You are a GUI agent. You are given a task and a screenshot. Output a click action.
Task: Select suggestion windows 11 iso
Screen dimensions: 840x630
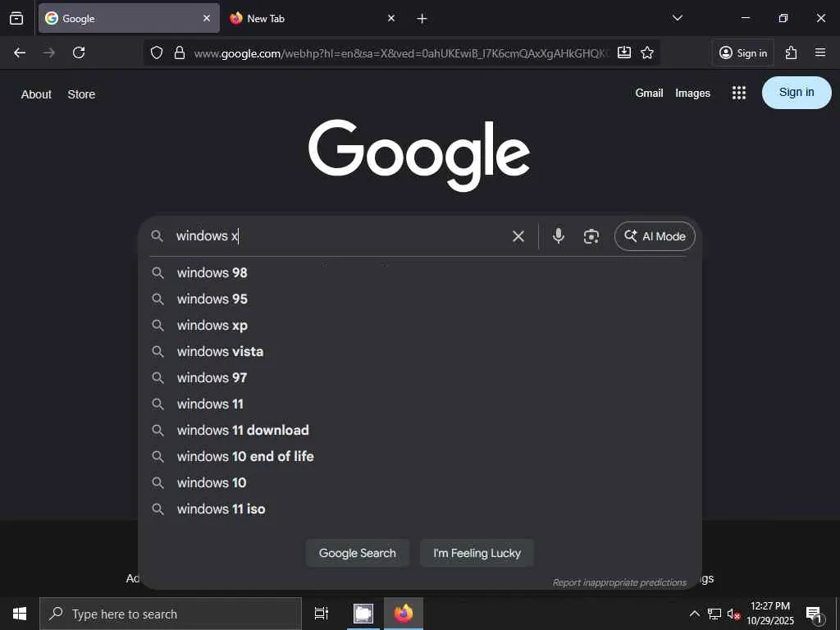(419, 509)
